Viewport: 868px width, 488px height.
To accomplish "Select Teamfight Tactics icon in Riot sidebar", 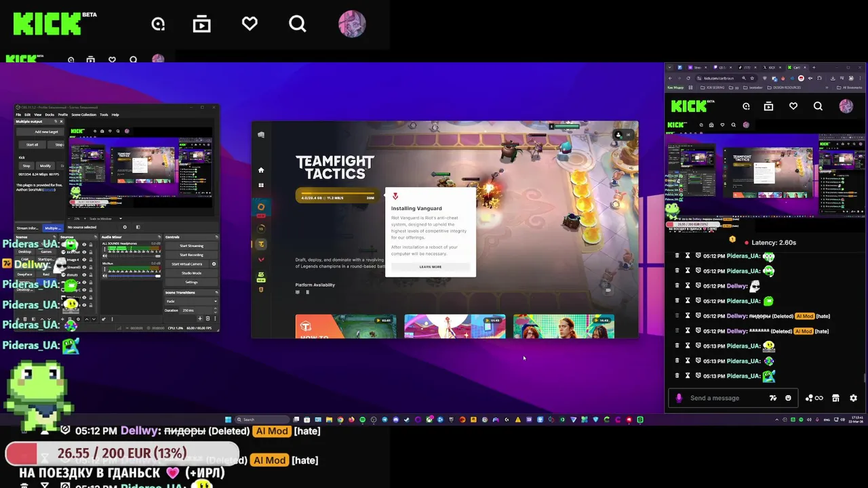I will [x=261, y=244].
